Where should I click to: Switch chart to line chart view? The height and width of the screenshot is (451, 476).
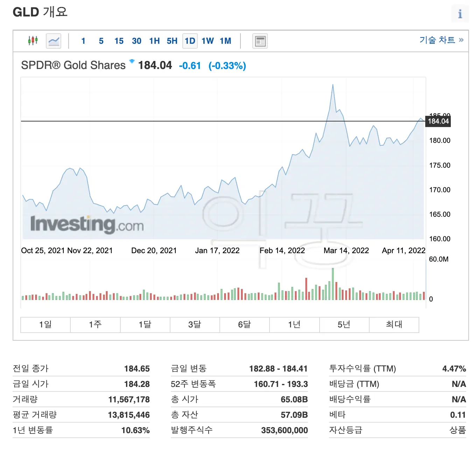[x=53, y=41]
